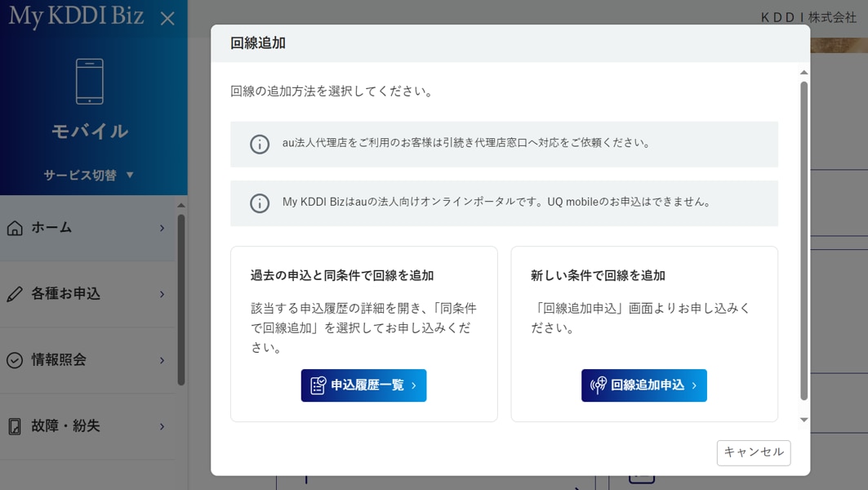868x490 pixels.
Task: Click the checklist icon on 申込履歴一覧 button
Action: click(x=318, y=385)
